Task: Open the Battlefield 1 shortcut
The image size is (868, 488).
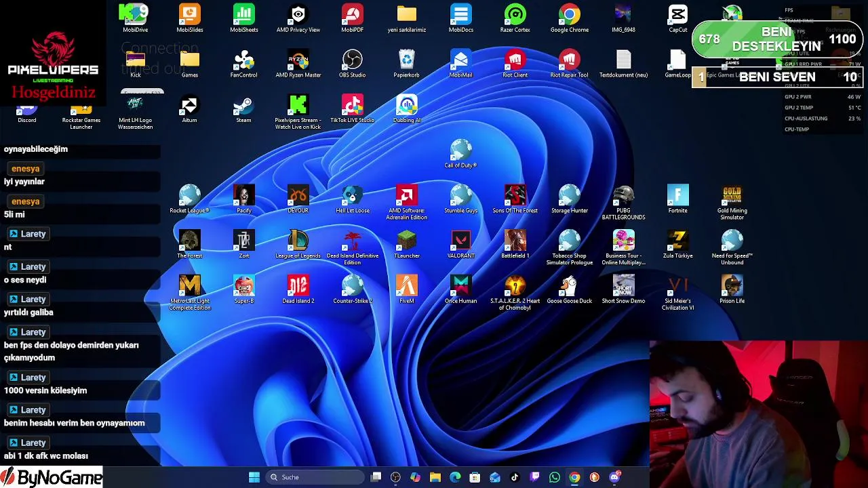Action: [x=515, y=245]
